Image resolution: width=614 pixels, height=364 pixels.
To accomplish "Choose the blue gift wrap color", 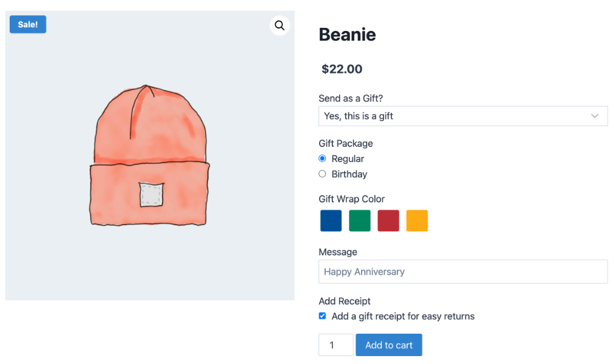I will click(x=331, y=221).
